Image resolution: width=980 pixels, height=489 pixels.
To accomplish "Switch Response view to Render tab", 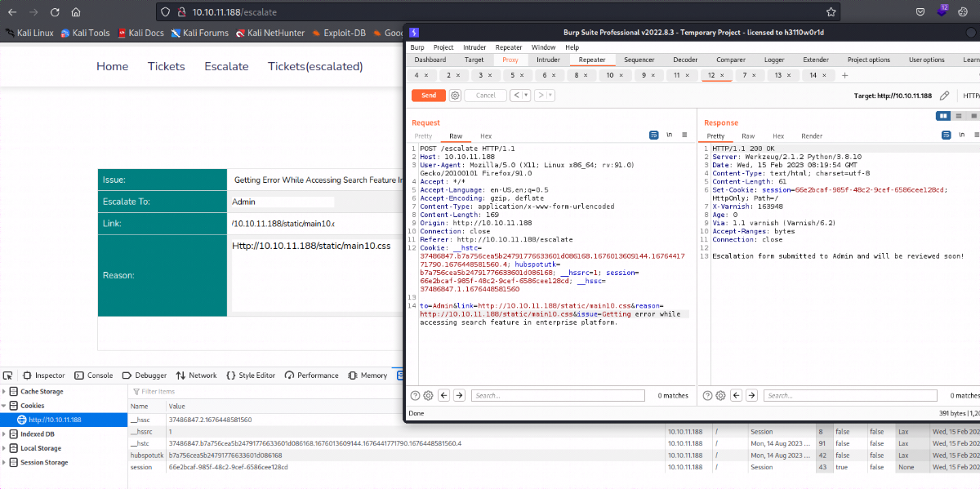I will (812, 136).
